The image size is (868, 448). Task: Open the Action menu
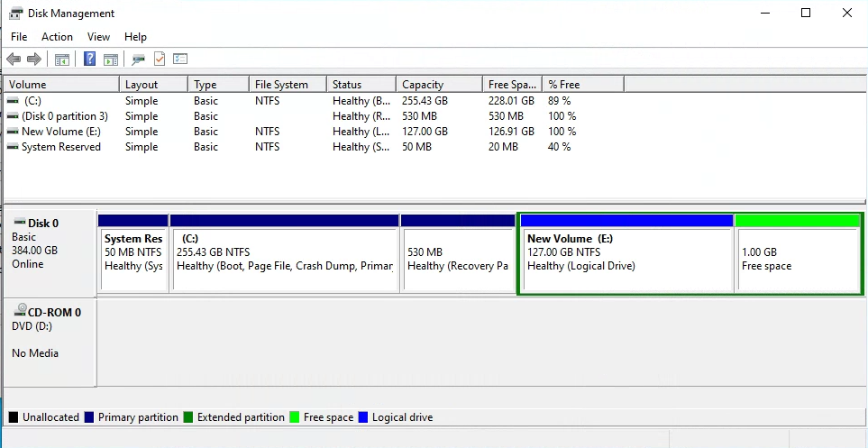click(57, 37)
